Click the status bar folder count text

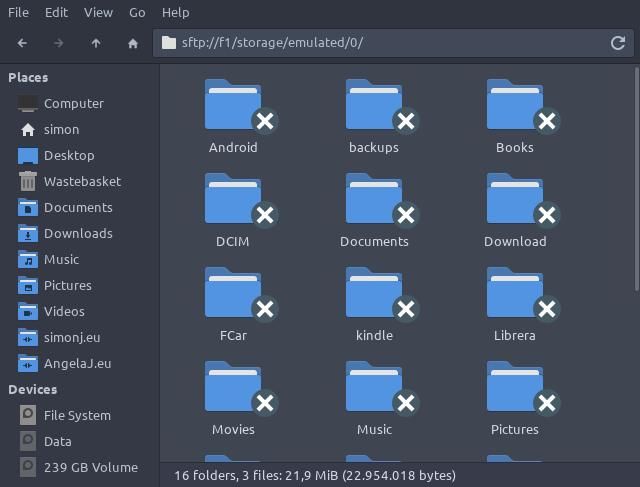(x=315, y=476)
